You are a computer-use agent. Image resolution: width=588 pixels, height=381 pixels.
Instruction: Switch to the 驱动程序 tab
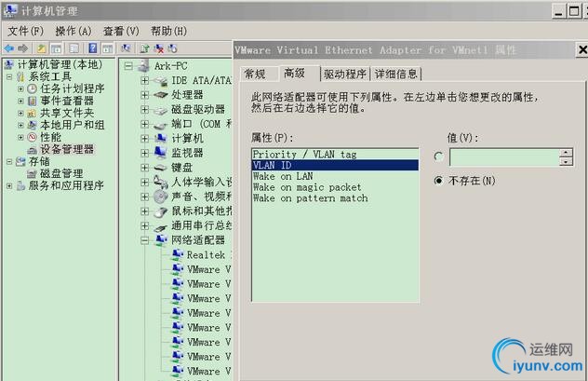(x=345, y=74)
